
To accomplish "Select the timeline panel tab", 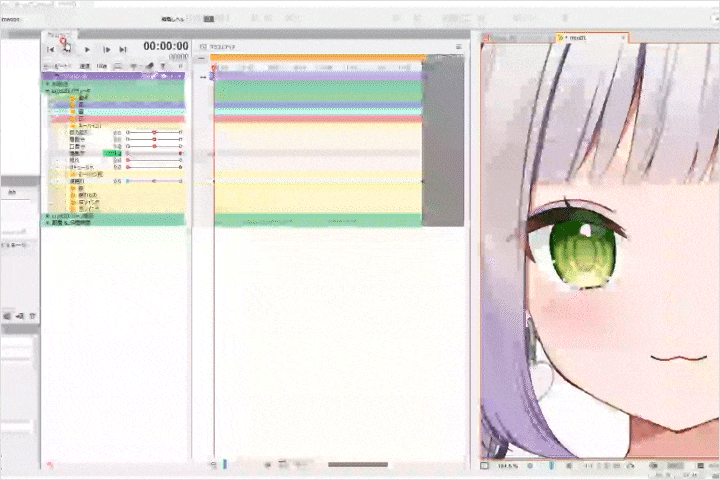I will pos(59,35).
